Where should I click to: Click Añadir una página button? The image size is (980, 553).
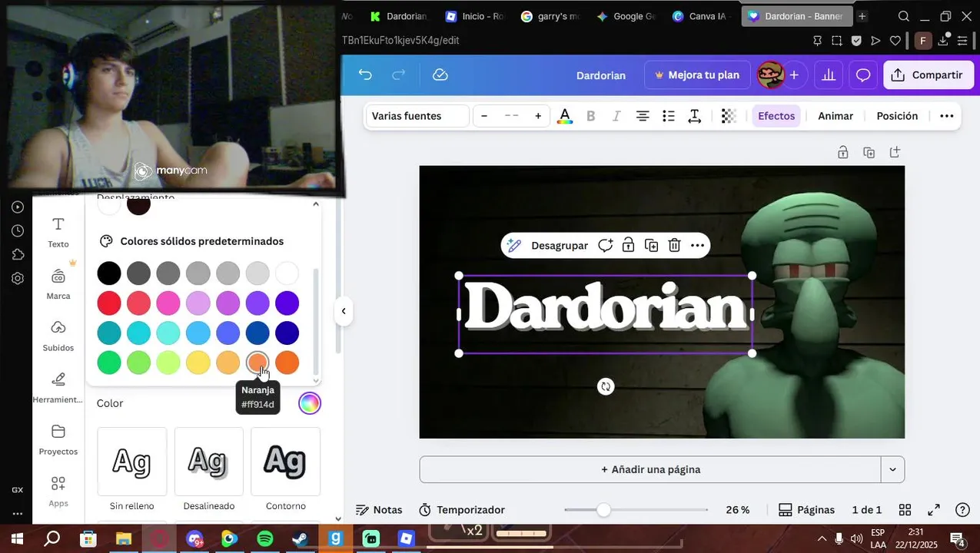pyautogui.click(x=650, y=469)
